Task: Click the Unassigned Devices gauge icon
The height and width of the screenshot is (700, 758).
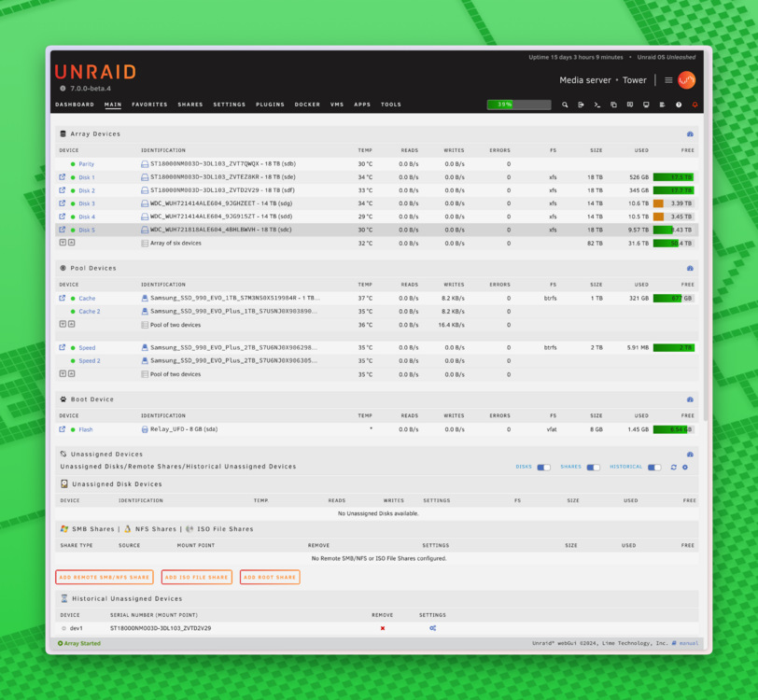Action: coord(690,455)
